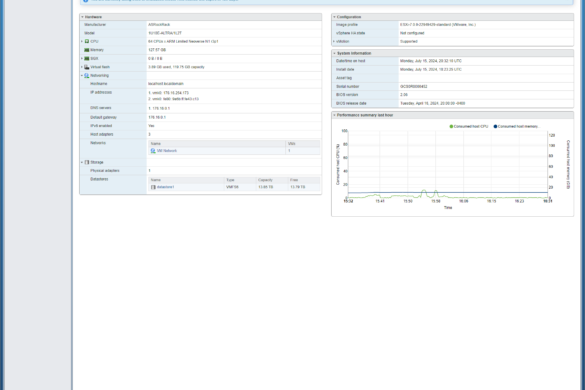Click the Storage datastore icon

[x=87, y=162]
